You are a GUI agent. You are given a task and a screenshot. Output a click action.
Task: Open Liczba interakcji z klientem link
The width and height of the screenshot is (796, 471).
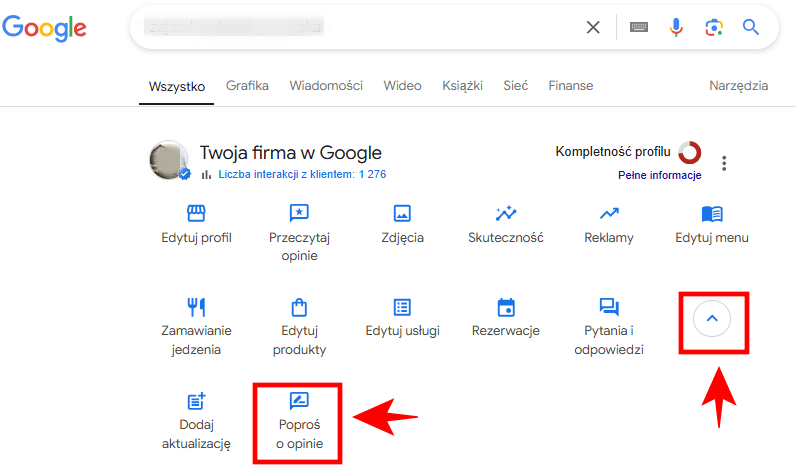click(x=302, y=174)
